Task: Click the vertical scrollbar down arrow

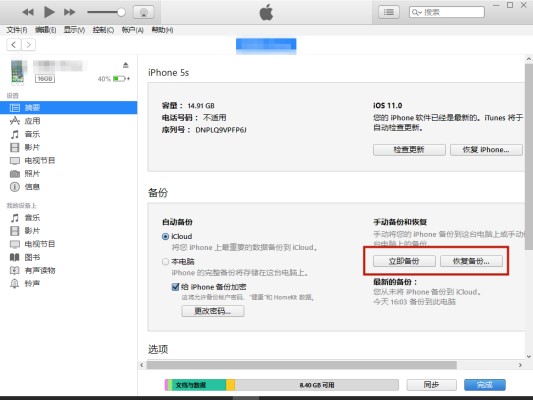Action: [x=529, y=356]
